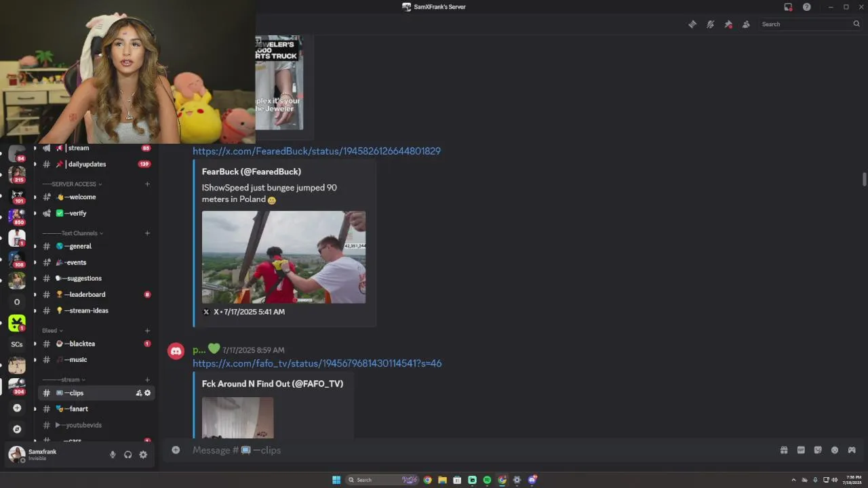This screenshot has width=868, height=488.
Task: Open the leaderboard channel
Action: (96, 295)
